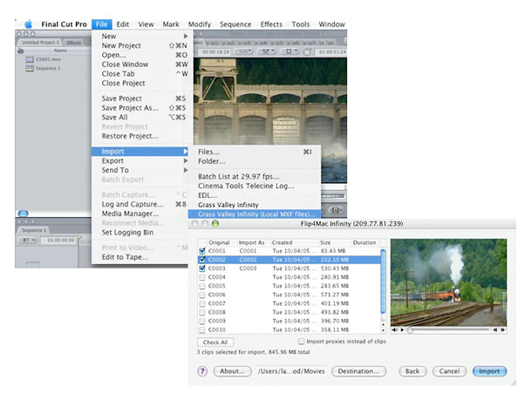Step the preview forward one frame
The width and height of the screenshot is (532, 407).
(503, 329)
